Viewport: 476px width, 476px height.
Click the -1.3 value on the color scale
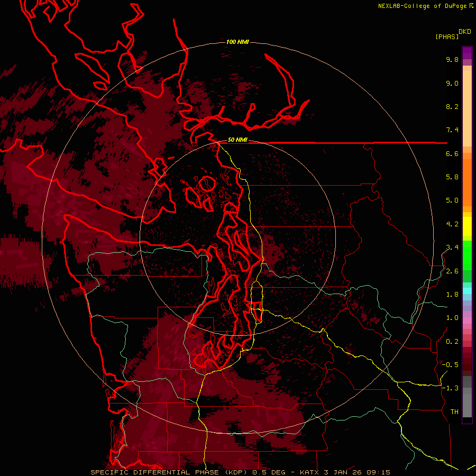click(x=450, y=388)
